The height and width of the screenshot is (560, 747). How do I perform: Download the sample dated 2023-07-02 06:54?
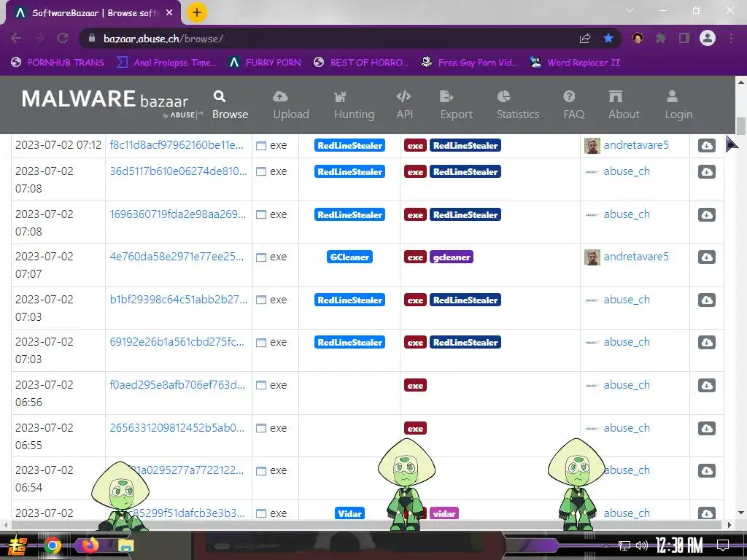(x=706, y=470)
